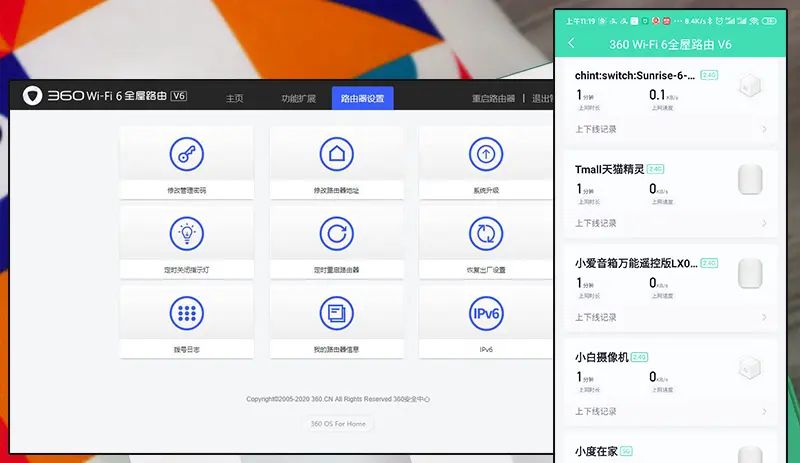Expand 上下线记录 chevron for 小白摄像机
The height and width of the screenshot is (463, 800).
tap(764, 411)
